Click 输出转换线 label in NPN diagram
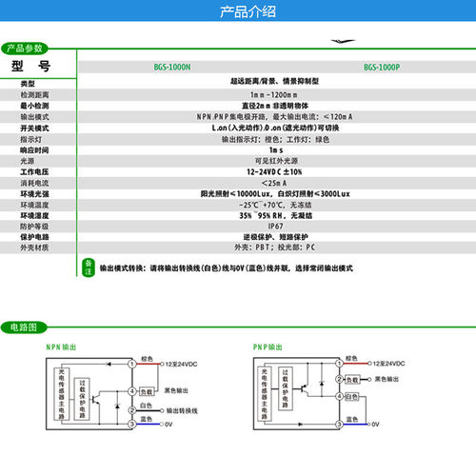The height and width of the screenshot is (476, 476). [x=182, y=410]
